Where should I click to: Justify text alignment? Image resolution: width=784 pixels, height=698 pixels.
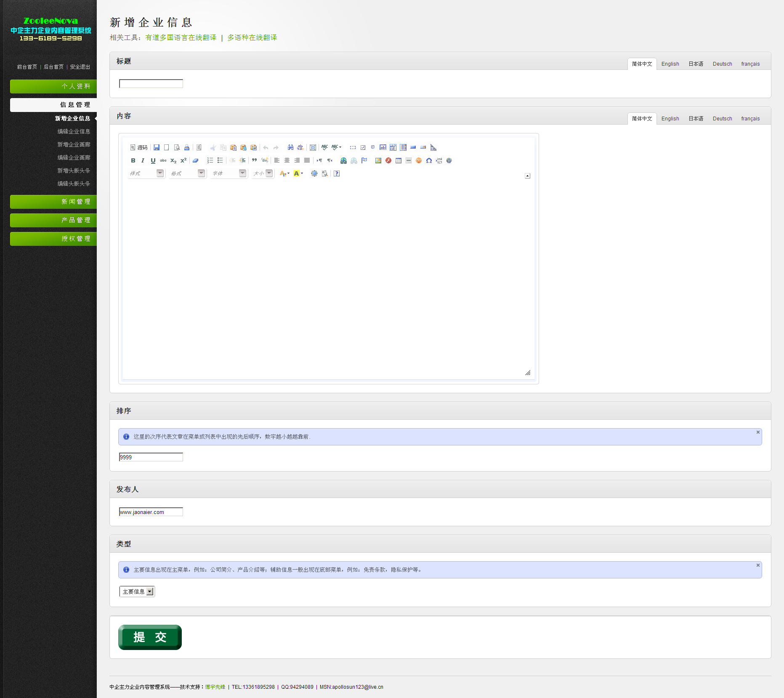307,160
